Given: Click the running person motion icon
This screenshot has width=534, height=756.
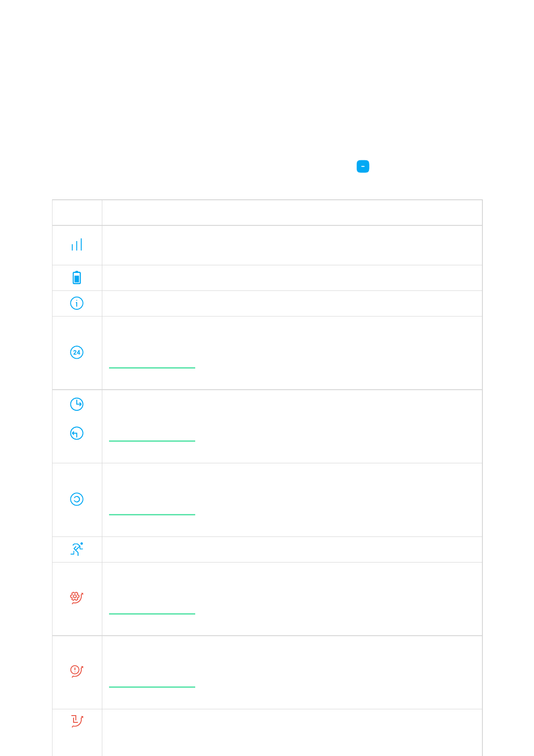Looking at the screenshot, I should click(x=77, y=549).
